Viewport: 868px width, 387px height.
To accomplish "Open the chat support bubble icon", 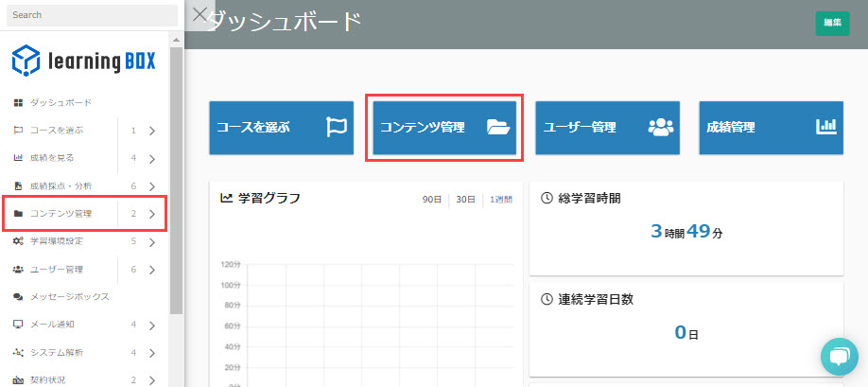I will click(x=838, y=356).
